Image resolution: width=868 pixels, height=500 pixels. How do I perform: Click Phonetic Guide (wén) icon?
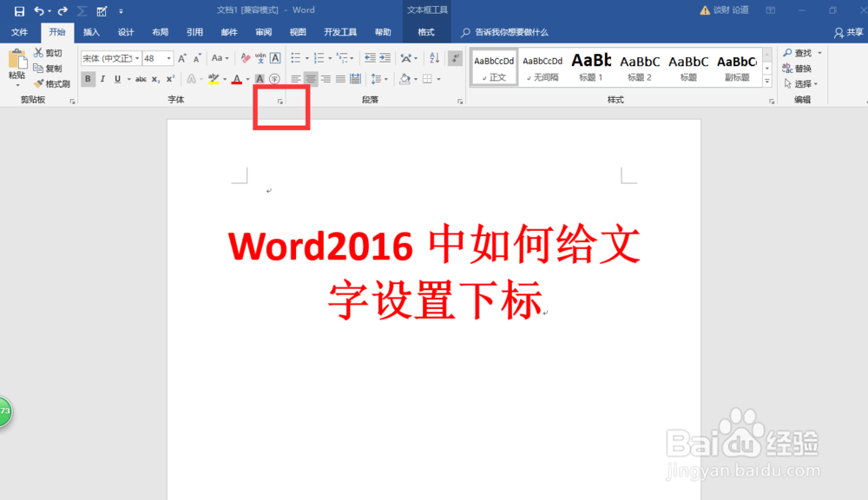pyautogui.click(x=260, y=58)
